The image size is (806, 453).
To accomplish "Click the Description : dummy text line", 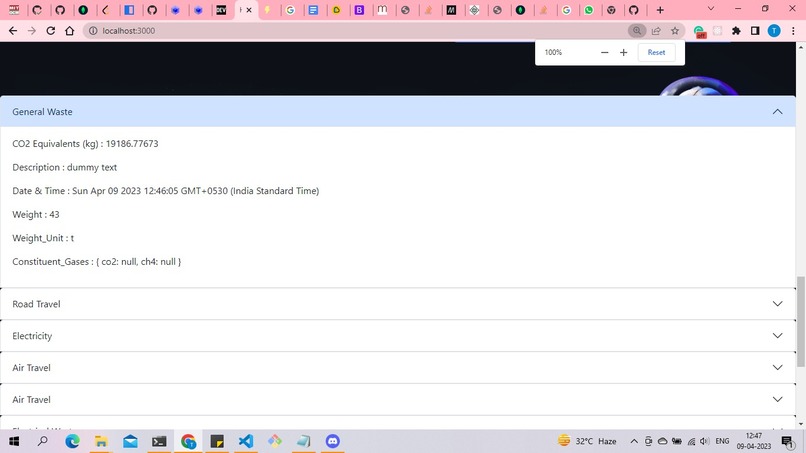I will click(65, 167).
